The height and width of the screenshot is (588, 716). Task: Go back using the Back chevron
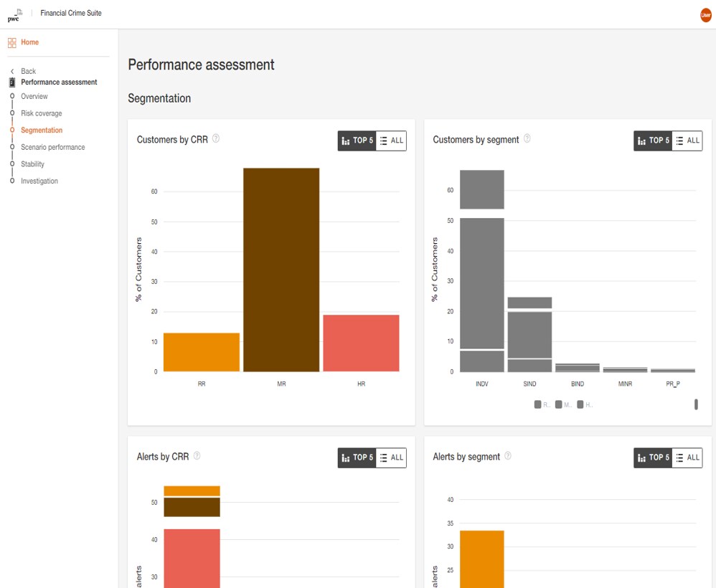[12, 72]
